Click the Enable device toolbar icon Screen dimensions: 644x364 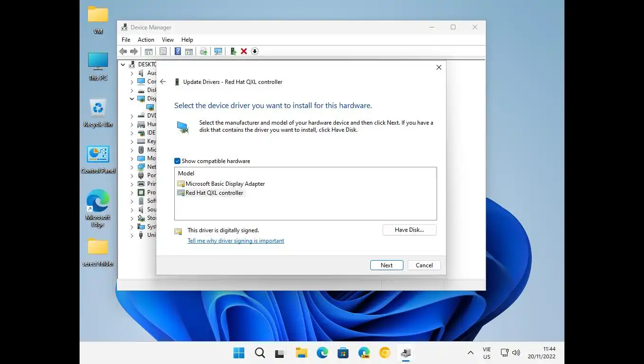[x=233, y=51]
